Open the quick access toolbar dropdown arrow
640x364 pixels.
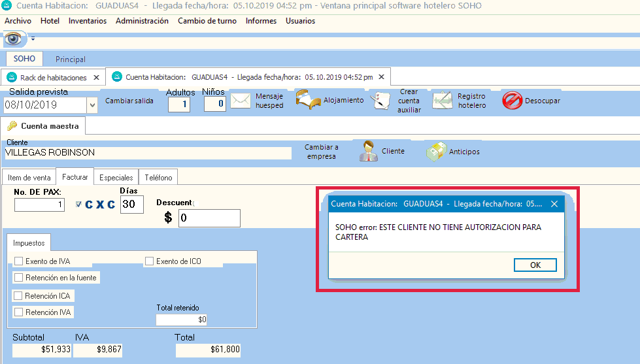coord(33,39)
